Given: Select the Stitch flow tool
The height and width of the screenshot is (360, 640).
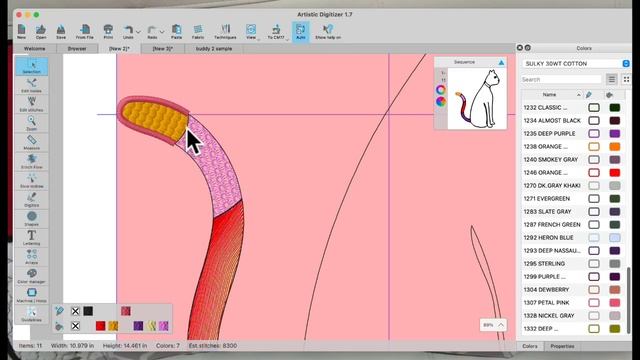Looking at the screenshot, I should (x=31, y=162).
